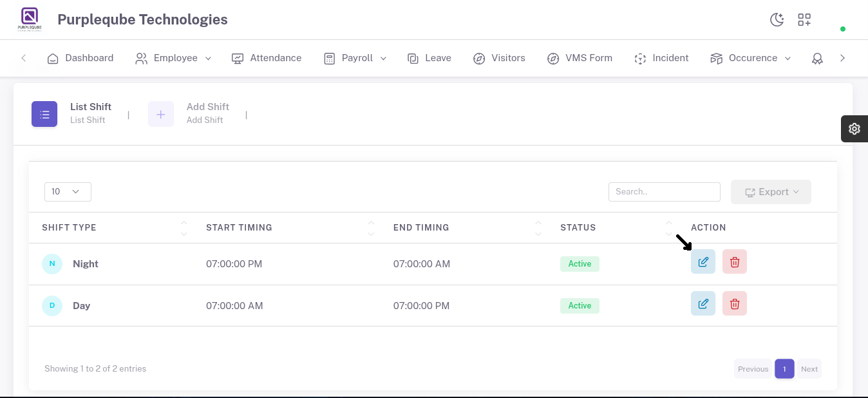Viewport: 868px width, 398px height.
Task: Click the List Shift purple icon
Action: tap(44, 114)
